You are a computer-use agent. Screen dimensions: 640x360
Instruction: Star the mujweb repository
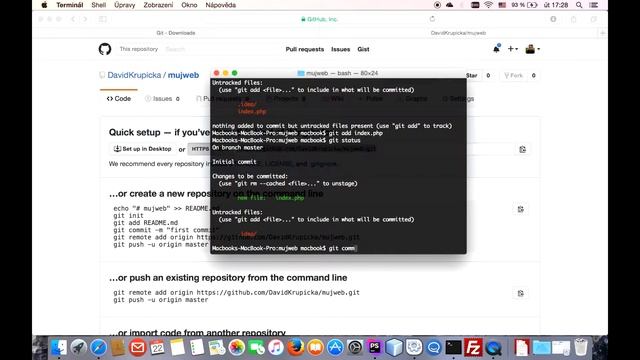pos(471,76)
